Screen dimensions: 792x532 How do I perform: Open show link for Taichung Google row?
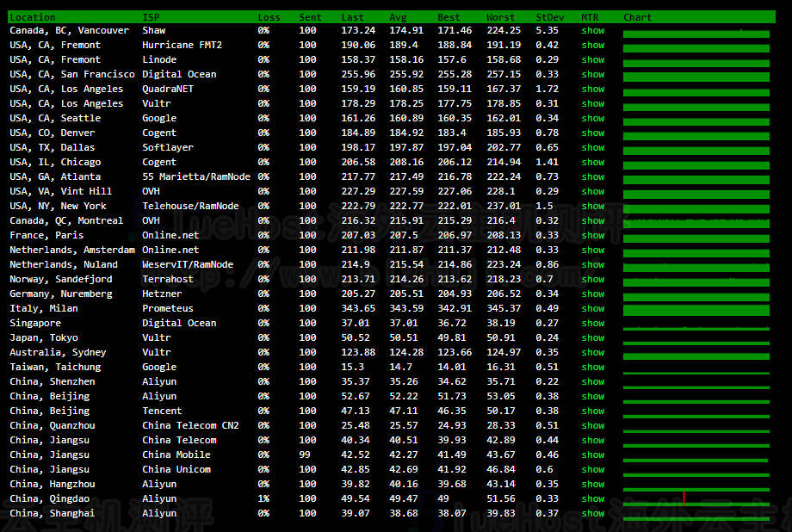[x=592, y=368]
